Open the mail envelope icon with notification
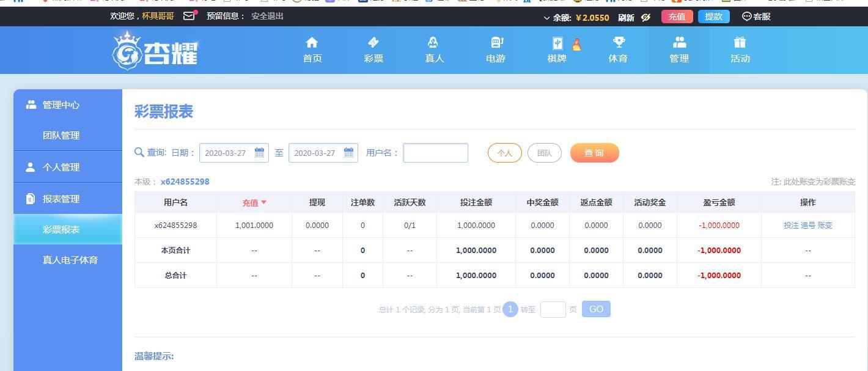This screenshot has width=868, height=371. (189, 16)
